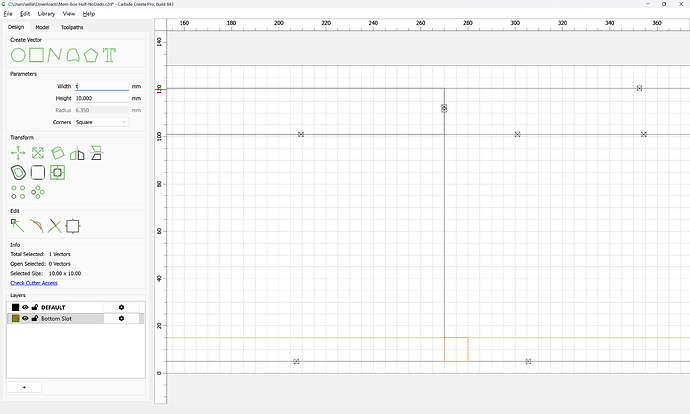This screenshot has height=414, width=690.
Task: Select the Circle vector tool
Action: [x=18, y=55]
